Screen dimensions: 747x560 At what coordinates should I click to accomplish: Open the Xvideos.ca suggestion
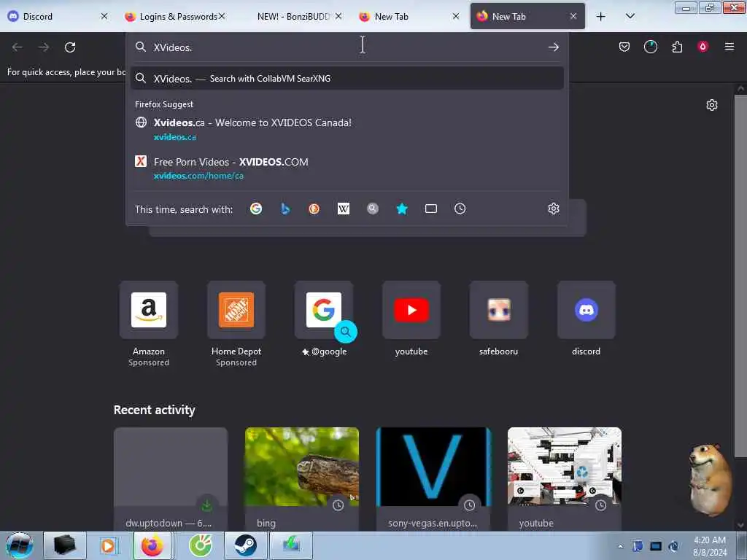pyautogui.click(x=347, y=129)
